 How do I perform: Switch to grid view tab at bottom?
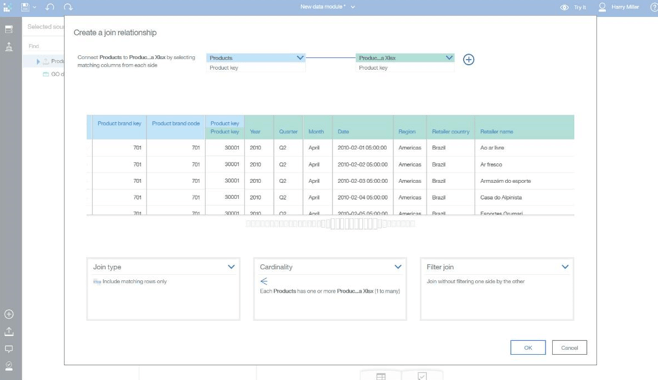tap(381, 376)
